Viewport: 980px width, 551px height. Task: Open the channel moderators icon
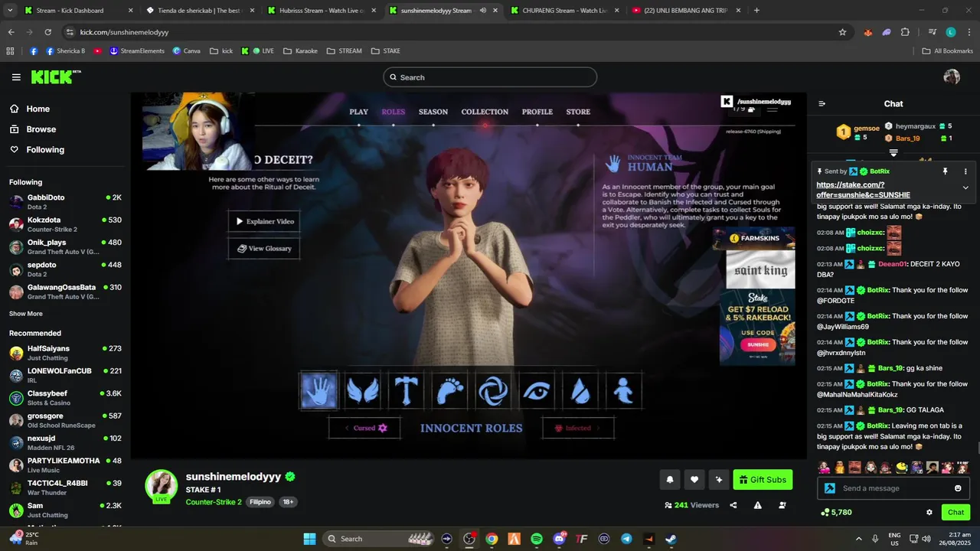coord(782,505)
